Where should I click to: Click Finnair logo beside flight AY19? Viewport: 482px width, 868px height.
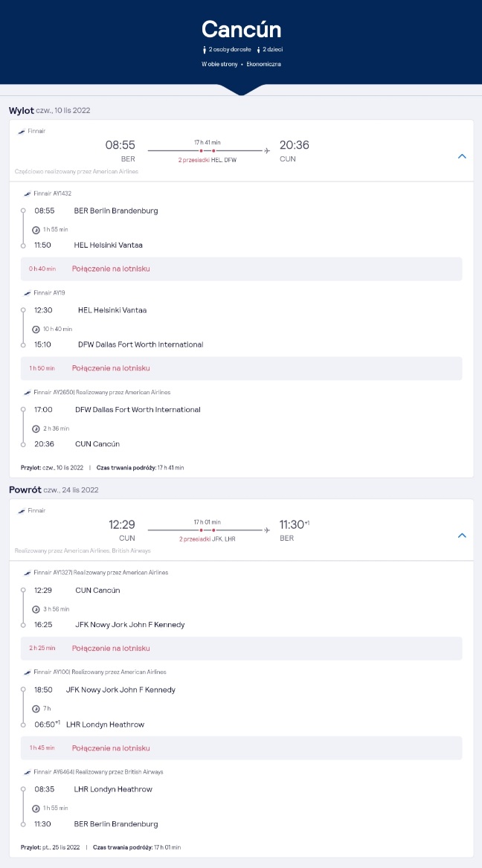27,293
